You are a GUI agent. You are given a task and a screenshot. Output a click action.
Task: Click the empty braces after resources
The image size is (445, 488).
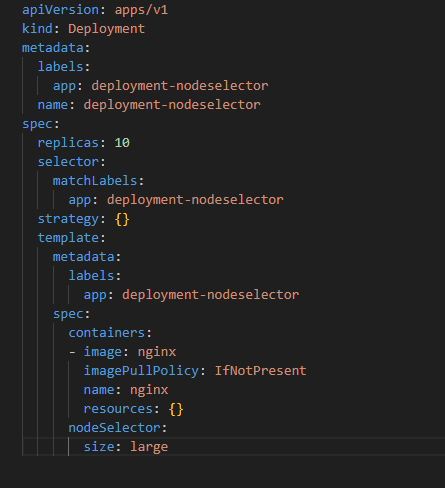(176, 409)
